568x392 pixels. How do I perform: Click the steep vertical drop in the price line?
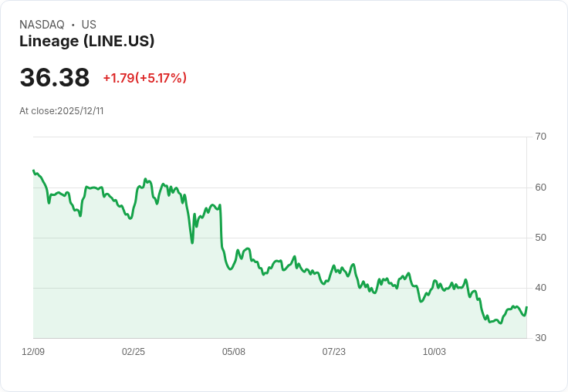tap(221, 228)
